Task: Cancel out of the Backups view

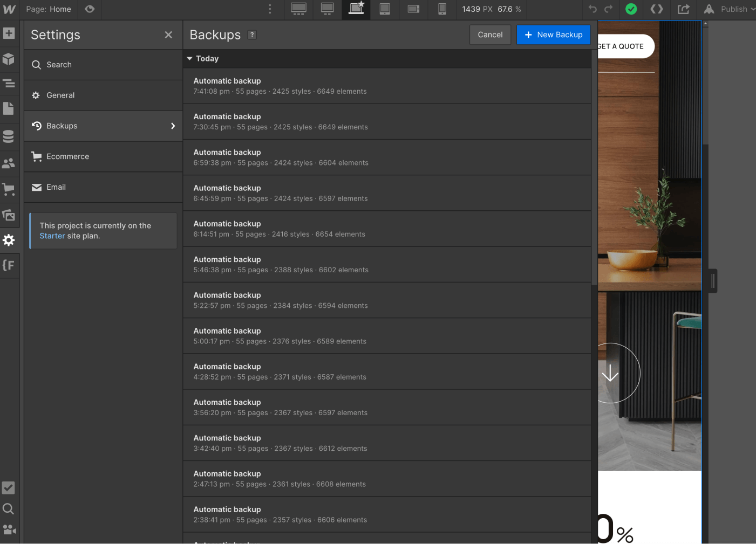Action: [489, 35]
